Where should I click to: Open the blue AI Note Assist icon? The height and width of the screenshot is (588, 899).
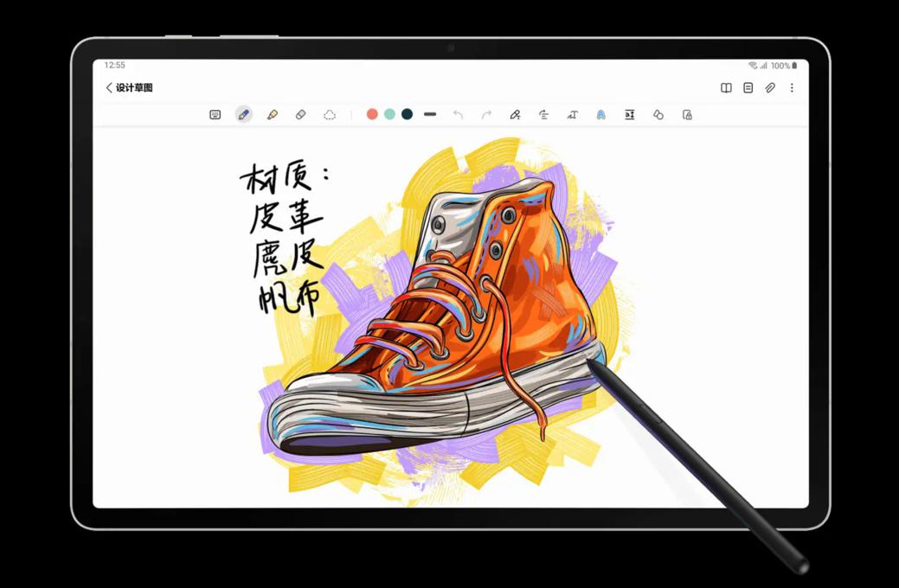[x=600, y=115]
